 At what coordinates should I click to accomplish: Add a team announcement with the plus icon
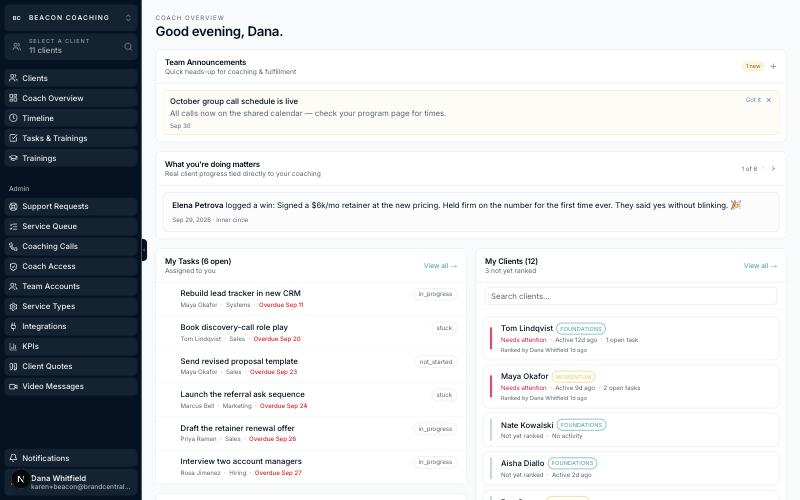[773, 66]
